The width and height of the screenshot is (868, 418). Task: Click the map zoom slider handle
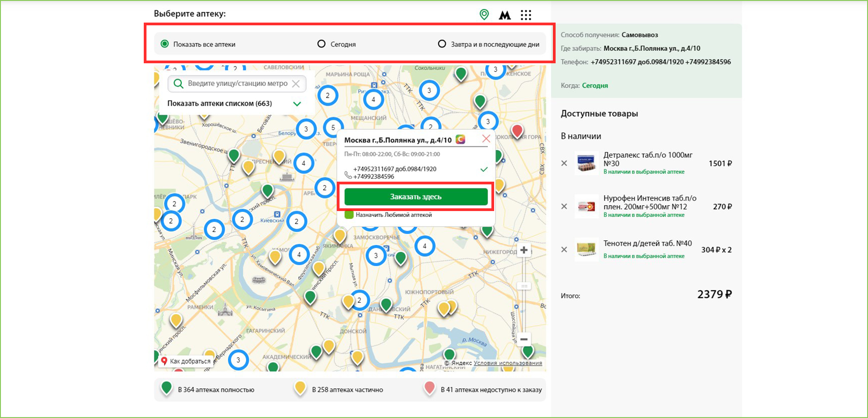click(524, 286)
